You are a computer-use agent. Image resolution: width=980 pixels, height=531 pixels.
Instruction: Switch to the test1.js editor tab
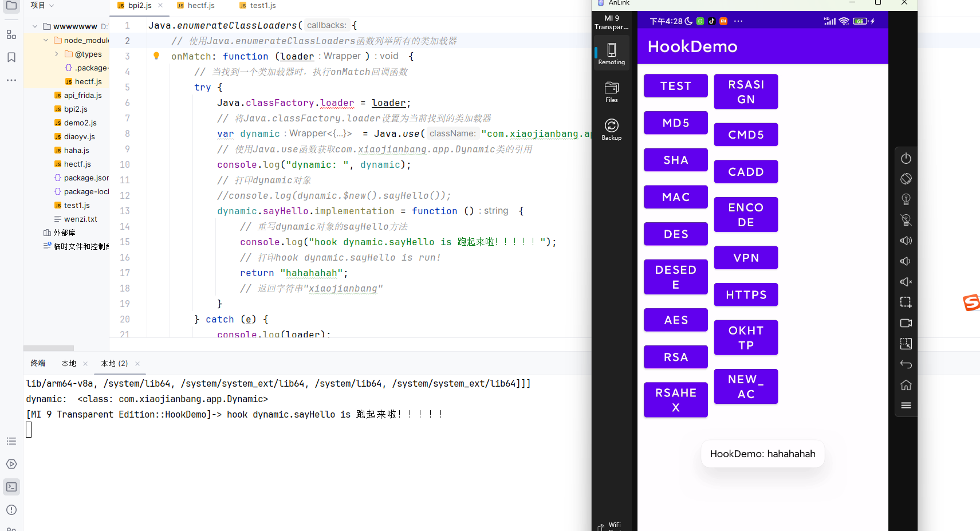[257, 5]
